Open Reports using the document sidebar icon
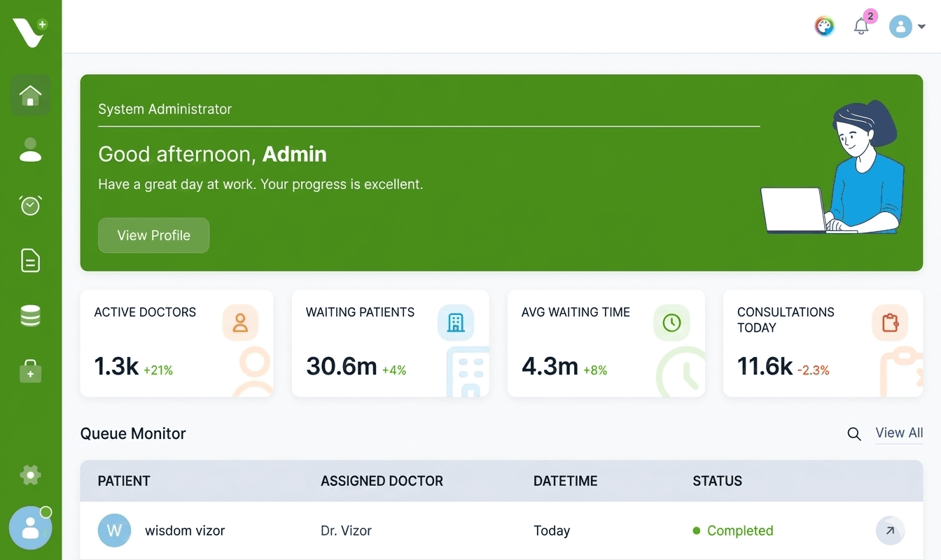The height and width of the screenshot is (560, 941). pos(30,260)
